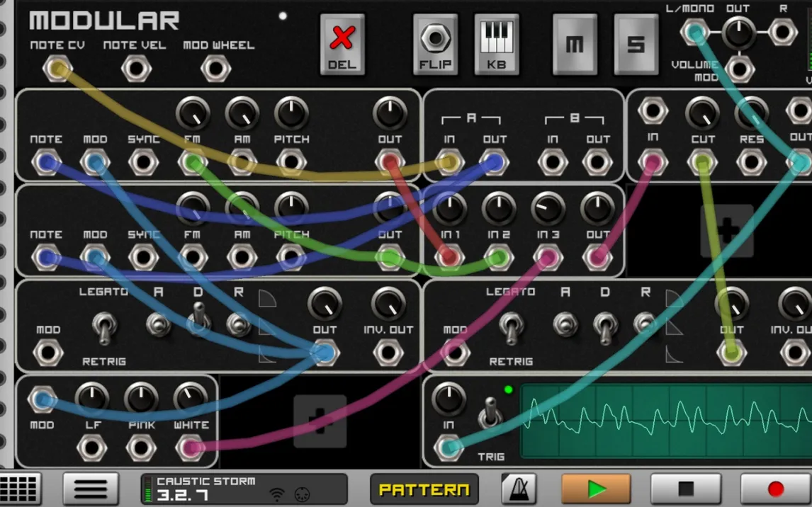Open the machine grid selector icon

click(x=20, y=489)
